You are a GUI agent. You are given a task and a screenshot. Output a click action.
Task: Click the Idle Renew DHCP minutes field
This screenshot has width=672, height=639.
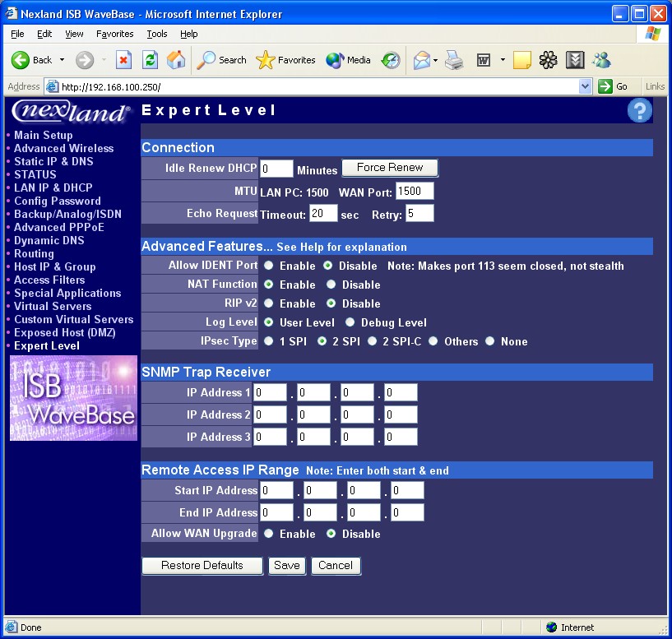[276, 169]
